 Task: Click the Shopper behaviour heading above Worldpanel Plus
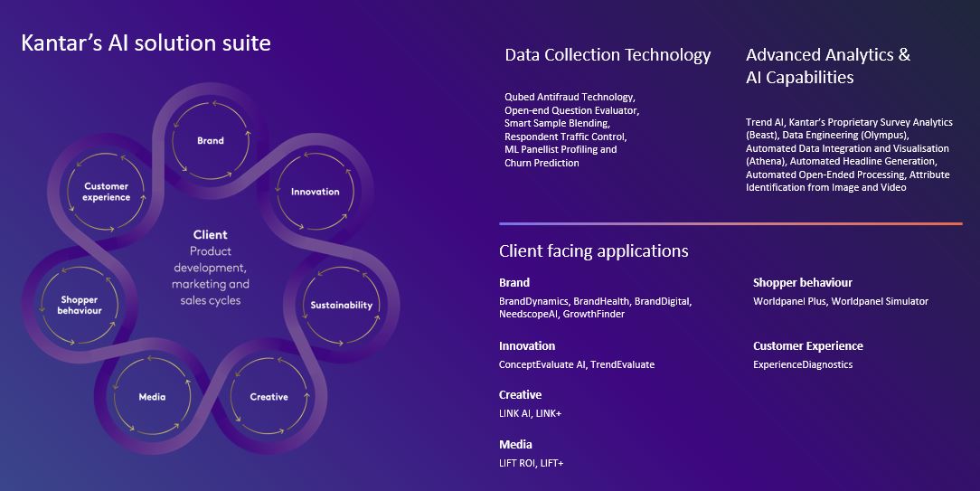click(802, 282)
